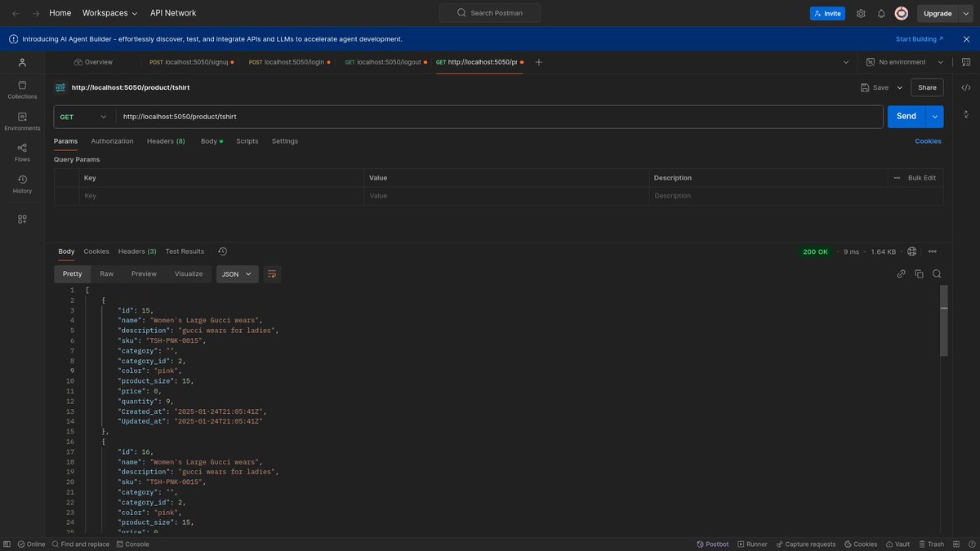Open the HTTP method GET dropdown
Screen dimensions: 980x551
pyautogui.click(x=85, y=117)
